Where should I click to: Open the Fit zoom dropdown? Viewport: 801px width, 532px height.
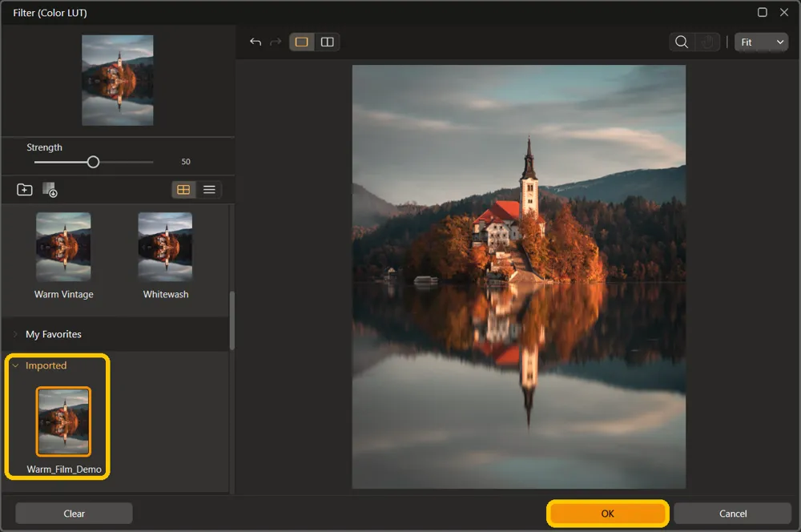761,42
